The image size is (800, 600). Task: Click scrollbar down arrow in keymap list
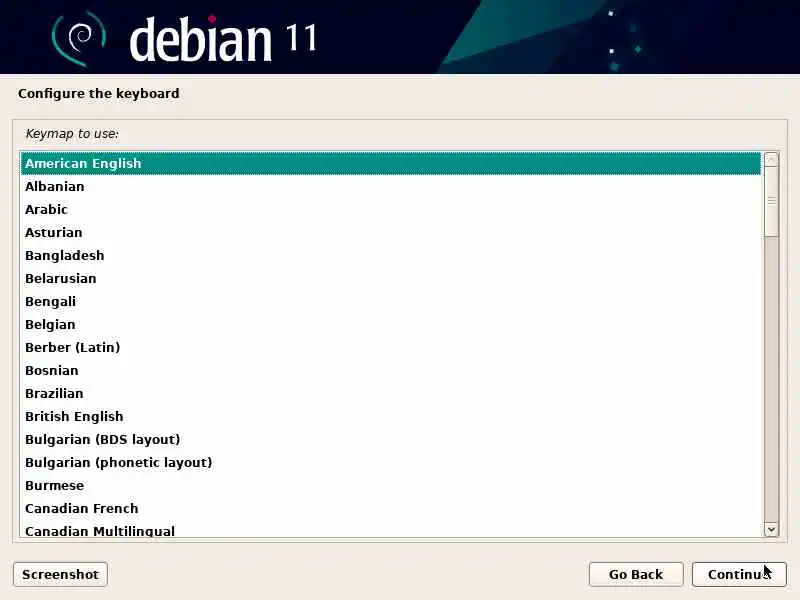771,530
